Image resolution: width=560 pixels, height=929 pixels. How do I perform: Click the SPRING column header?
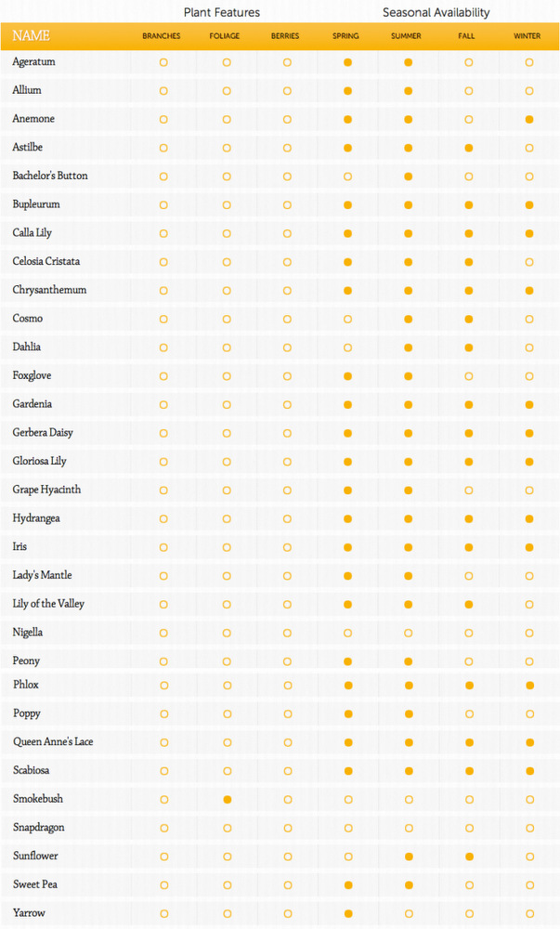345,36
